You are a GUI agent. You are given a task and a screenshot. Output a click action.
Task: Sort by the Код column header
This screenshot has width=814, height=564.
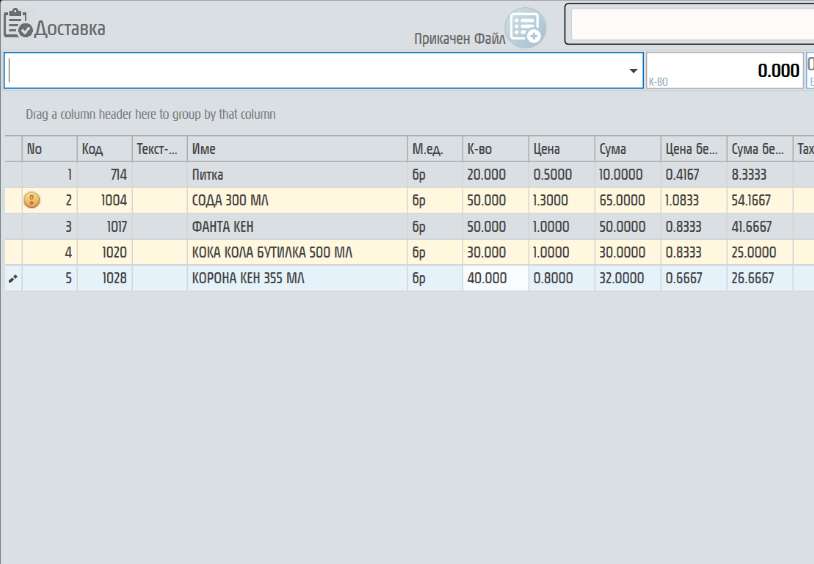point(104,150)
